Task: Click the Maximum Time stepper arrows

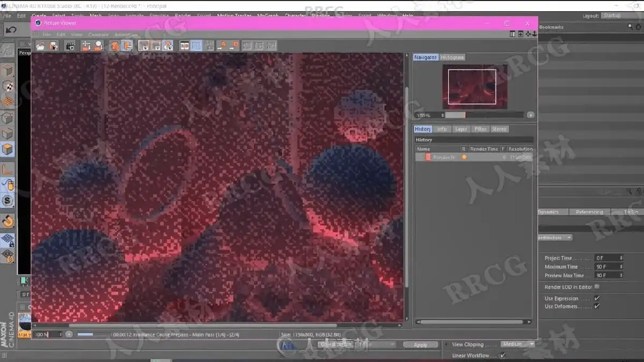Action: pyautogui.click(x=621, y=267)
